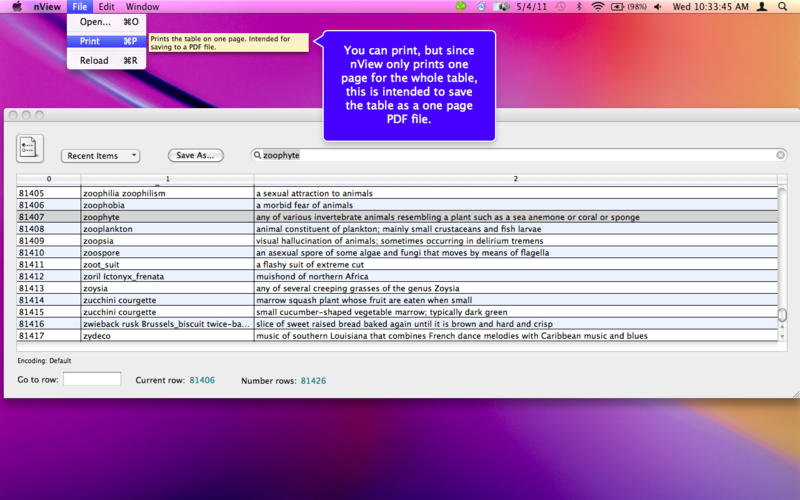Open the Window menu
The height and width of the screenshot is (500, 800).
pyautogui.click(x=142, y=7)
